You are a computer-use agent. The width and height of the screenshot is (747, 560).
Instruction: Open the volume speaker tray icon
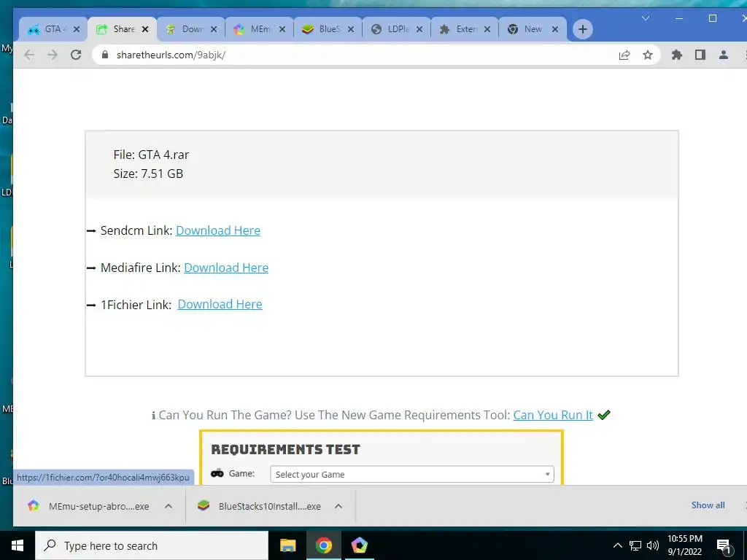653,545
